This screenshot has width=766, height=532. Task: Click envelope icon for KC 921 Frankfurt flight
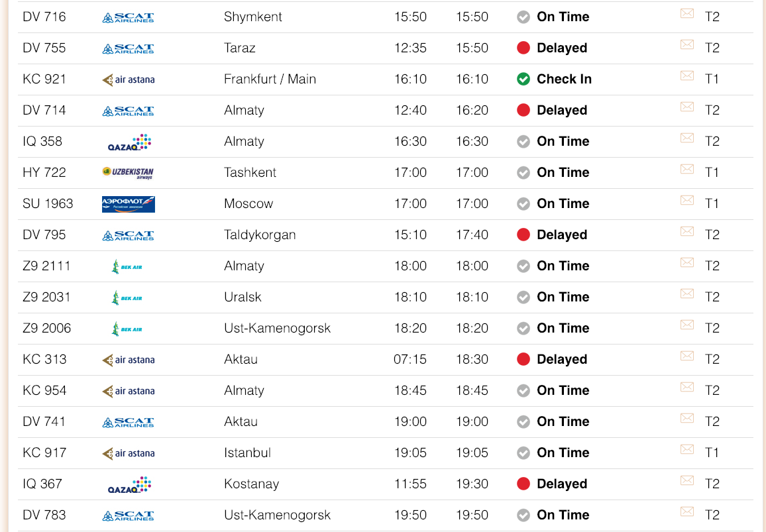tap(687, 76)
